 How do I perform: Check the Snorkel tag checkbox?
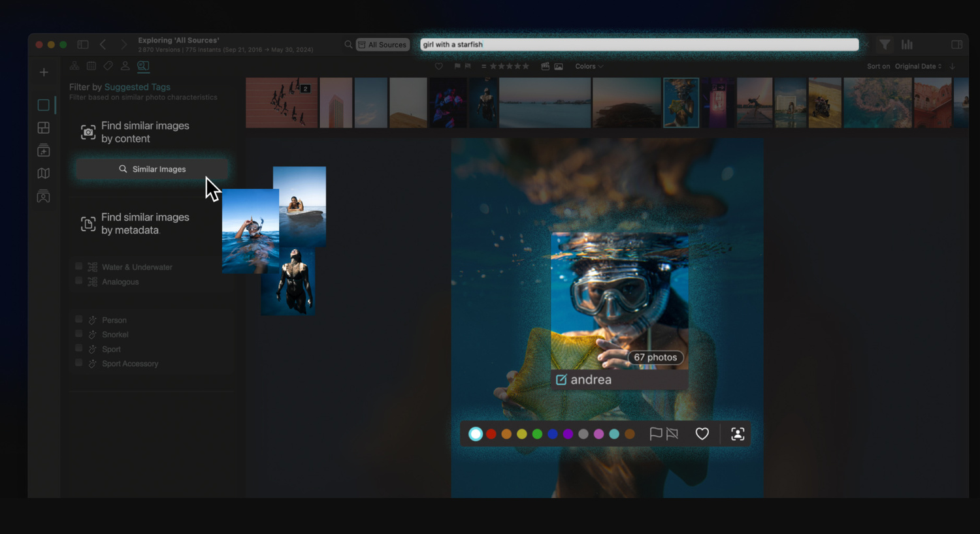pyautogui.click(x=79, y=334)
